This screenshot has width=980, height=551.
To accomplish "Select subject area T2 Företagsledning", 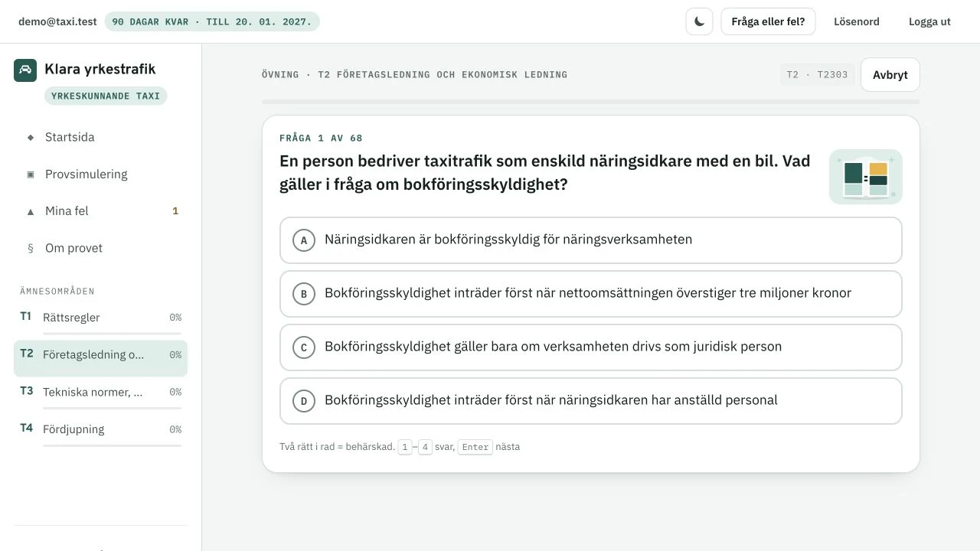I will [x=100, y=358].
